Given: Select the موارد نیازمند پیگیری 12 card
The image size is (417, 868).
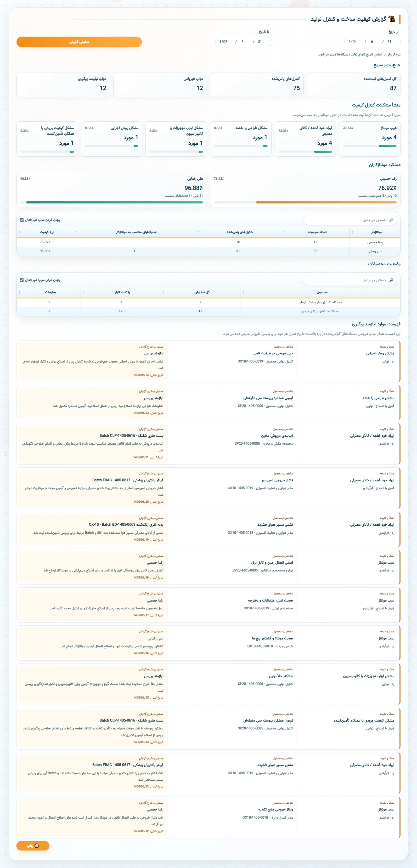Looking at the screenshot, I should (x=63, y=84).
